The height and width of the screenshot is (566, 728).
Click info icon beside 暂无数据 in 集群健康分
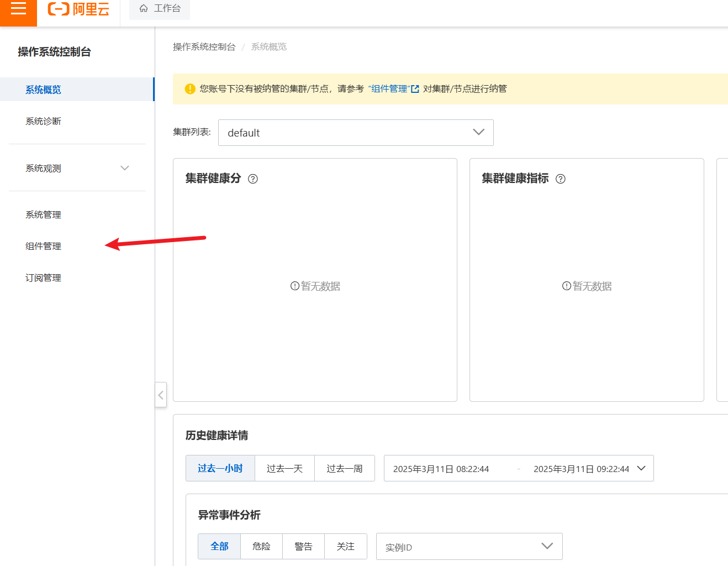click(295, 286)
